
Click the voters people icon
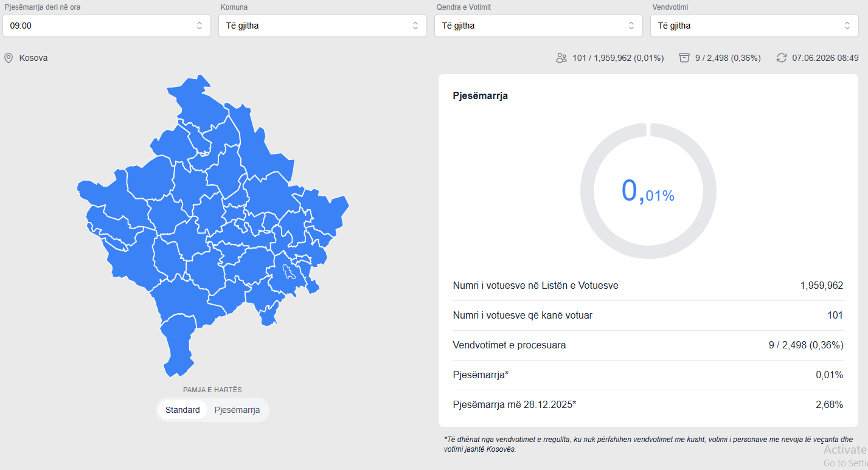point(561,58)
